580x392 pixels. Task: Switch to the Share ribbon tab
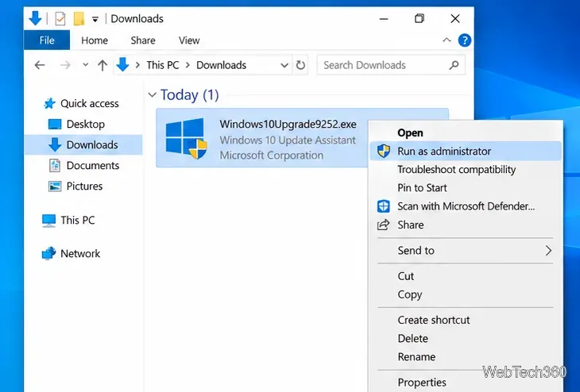[143, 40]
